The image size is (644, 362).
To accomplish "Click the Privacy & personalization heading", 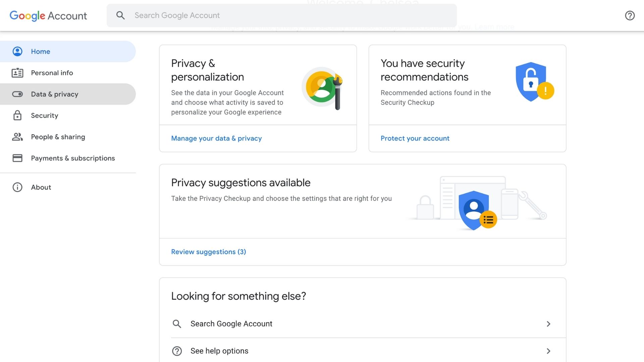I will pyautogui.click(x=208, y=70).
